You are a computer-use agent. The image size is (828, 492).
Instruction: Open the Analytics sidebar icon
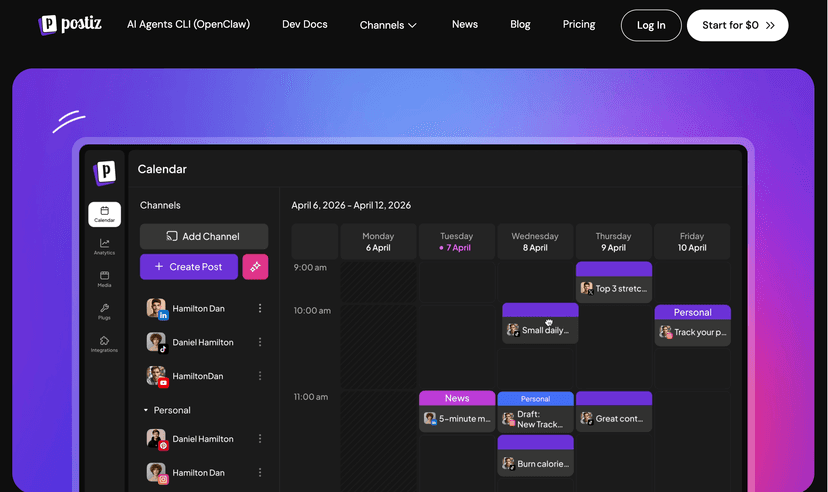[x=105, y=247]
